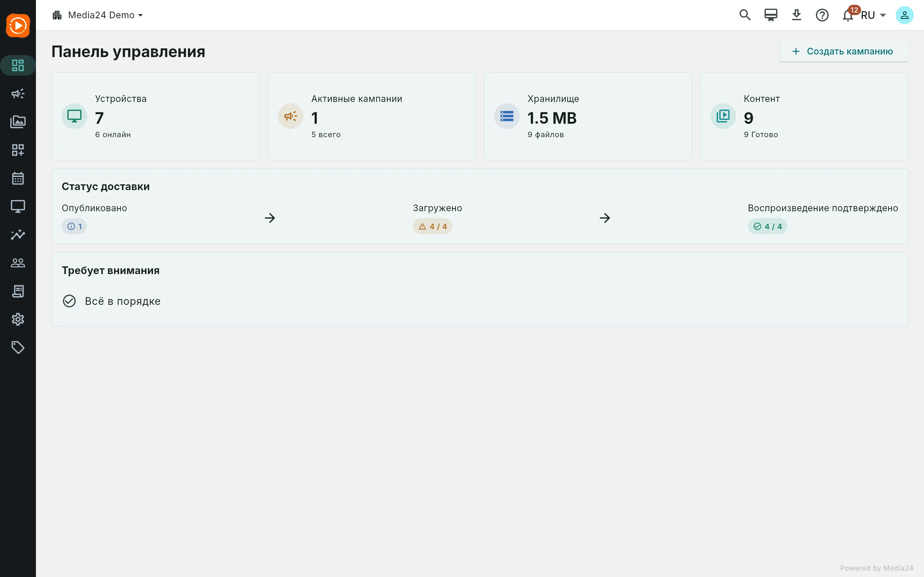Open notifications bell with 12 badge
Image resolution: width=924 pixels, height=577 pixels.
(x=848, y=15)
